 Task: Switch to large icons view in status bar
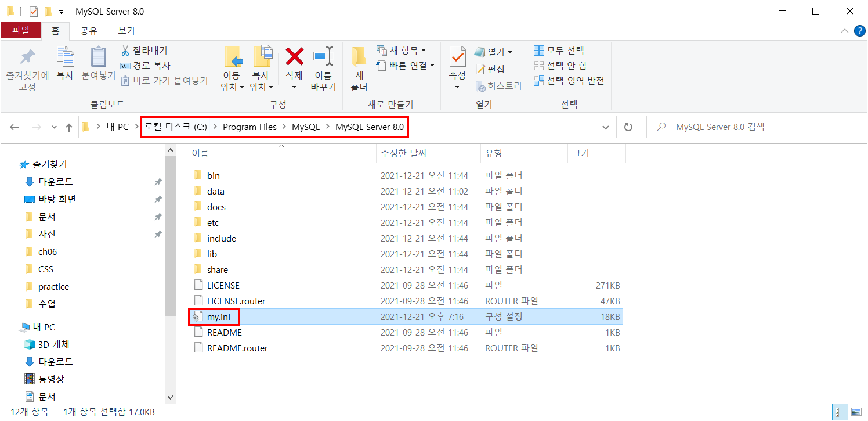click(x=856, y=412)
